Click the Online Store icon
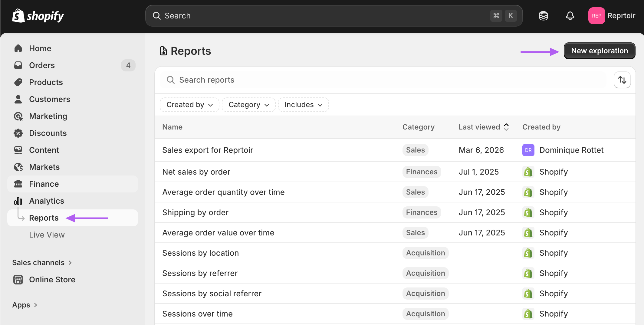644x325 pixels. click(x=18, y=280)
